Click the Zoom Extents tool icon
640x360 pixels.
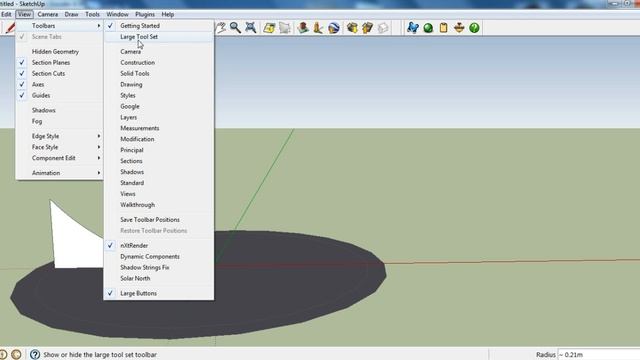pyautogui.click(x=251, y=28)
